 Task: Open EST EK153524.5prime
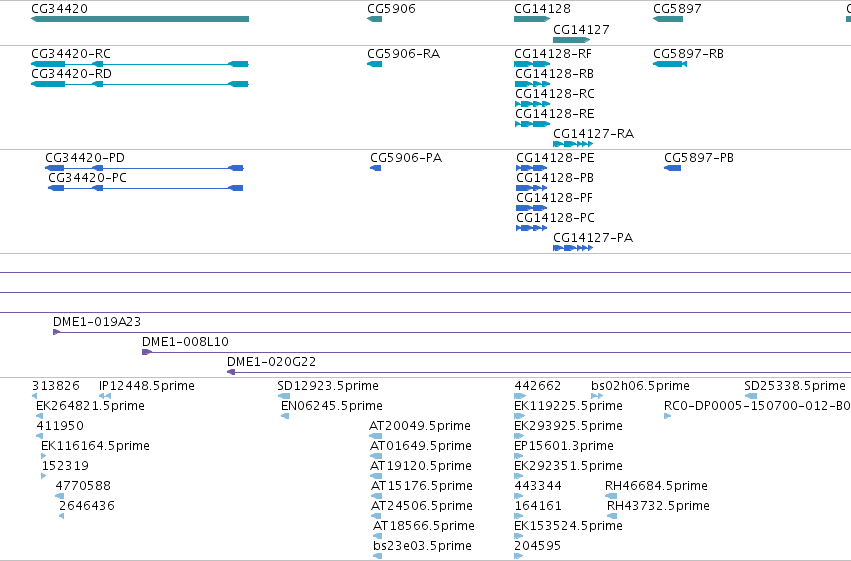[x=518, y=536]
